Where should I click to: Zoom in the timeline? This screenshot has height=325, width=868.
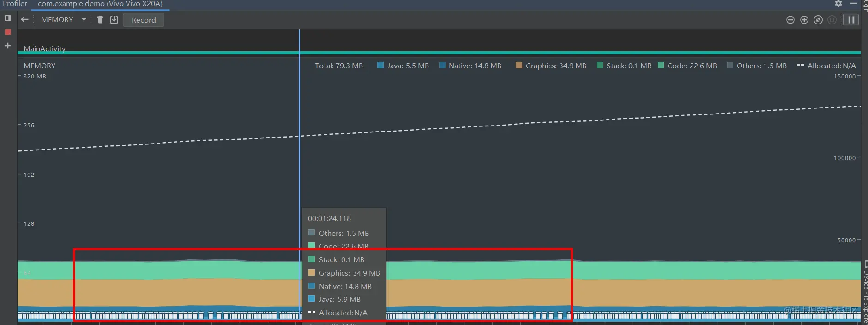tap(804, 20)
